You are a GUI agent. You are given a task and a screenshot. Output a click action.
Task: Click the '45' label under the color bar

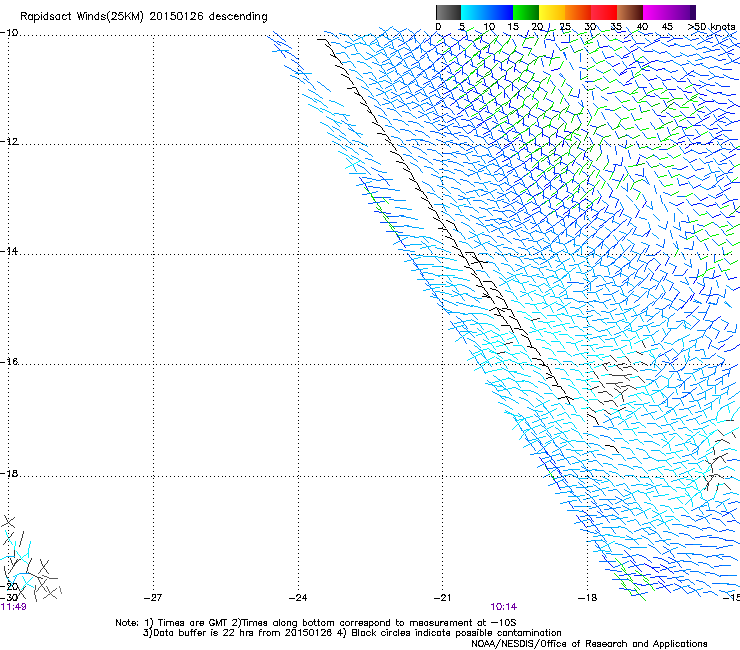click(x=667, y=27)
